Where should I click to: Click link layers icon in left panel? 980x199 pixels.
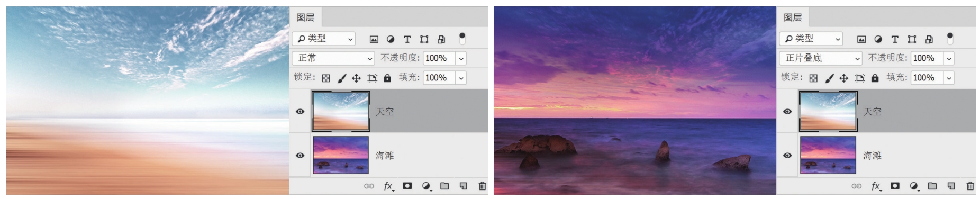pos(369,186)
